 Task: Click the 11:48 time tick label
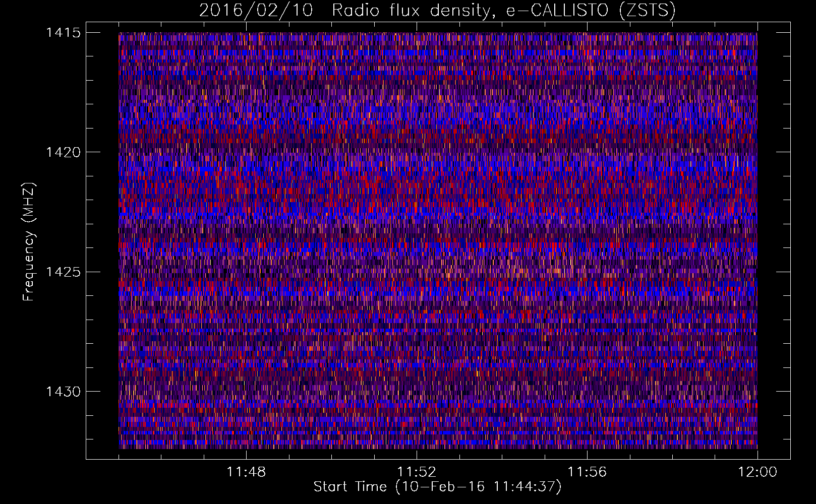246,472
